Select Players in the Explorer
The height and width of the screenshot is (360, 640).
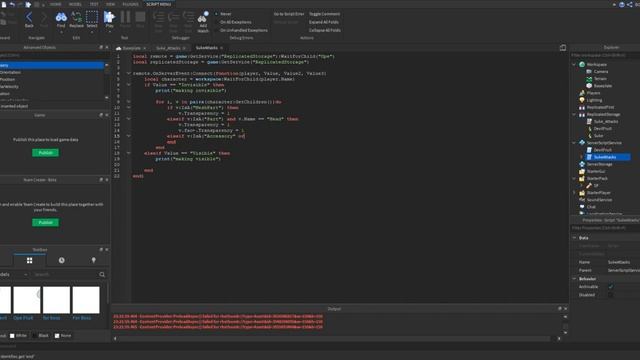coord(593,93)
